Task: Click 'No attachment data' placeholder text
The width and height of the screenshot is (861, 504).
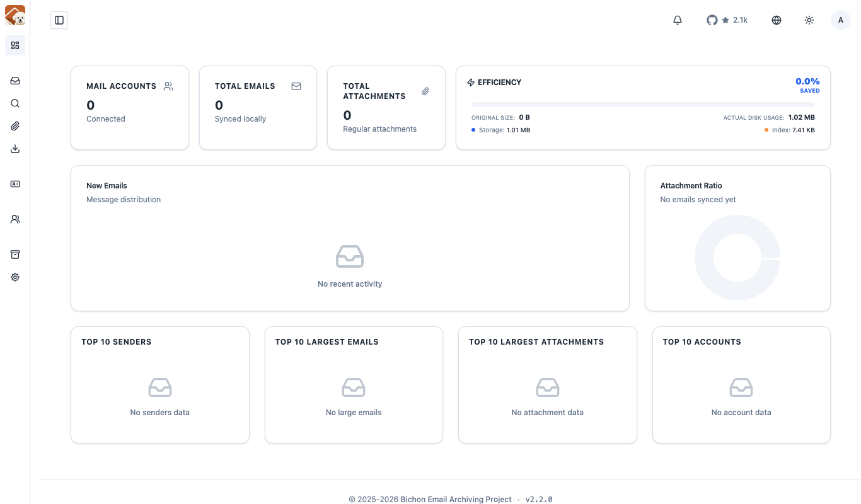Action: (547, 413)
